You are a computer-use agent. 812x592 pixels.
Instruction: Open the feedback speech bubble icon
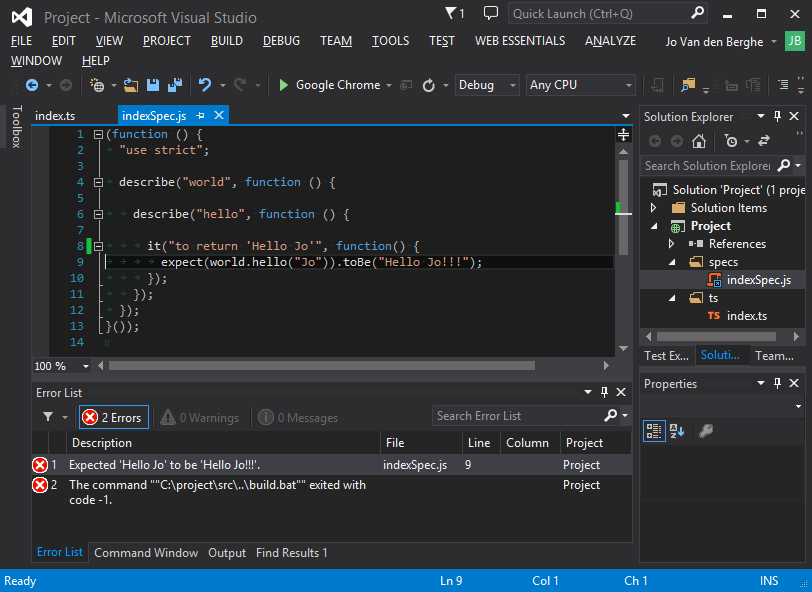click(x=490, y=13)
